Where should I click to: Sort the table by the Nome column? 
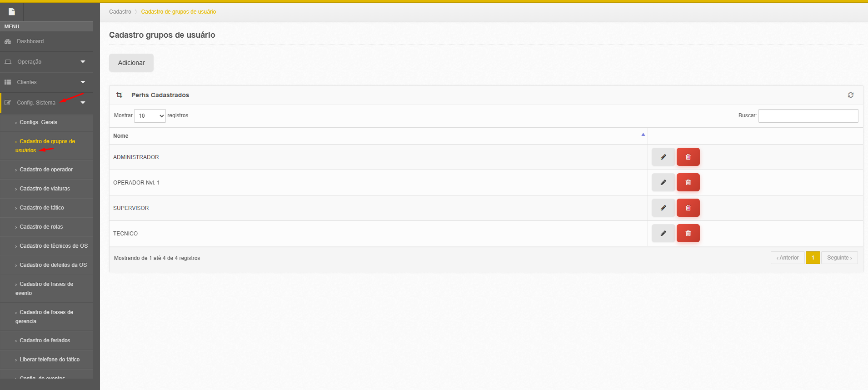pyautogui.click(x=378, y=136)
